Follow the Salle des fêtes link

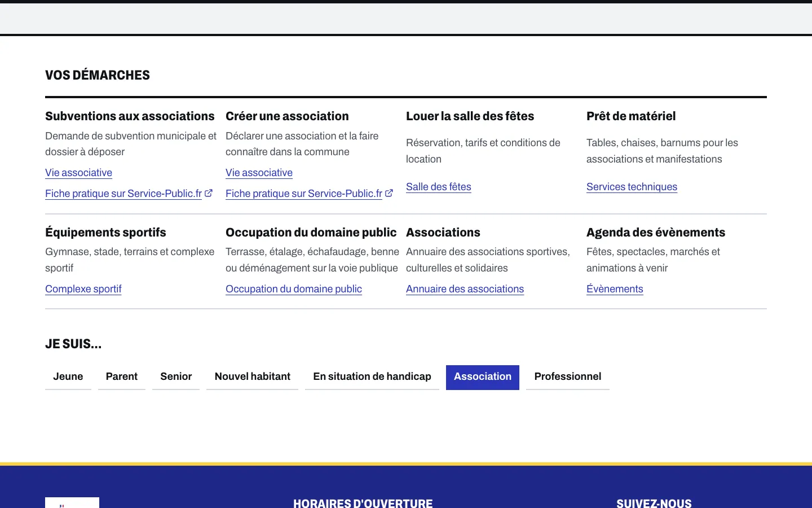click(x=438, y=187)
